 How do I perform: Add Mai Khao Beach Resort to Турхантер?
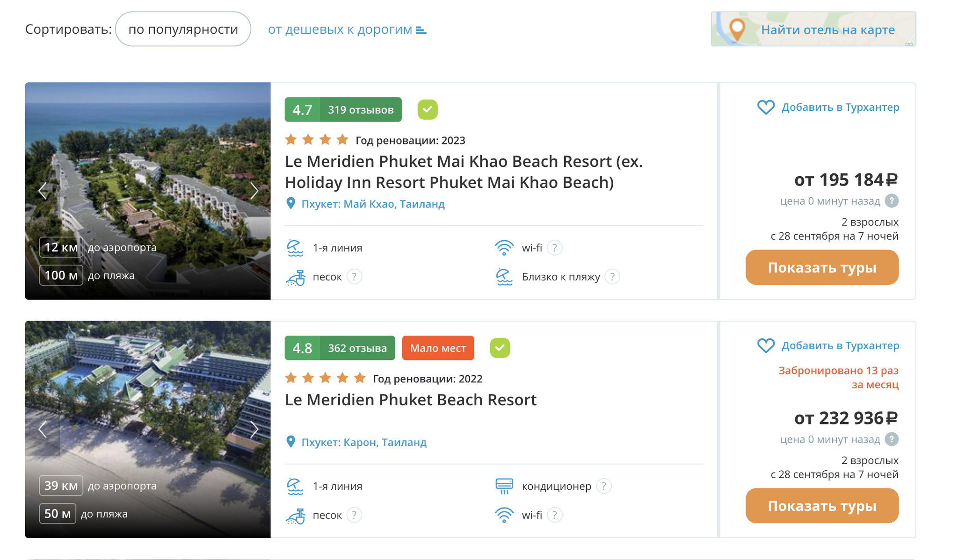coord(828,107)
